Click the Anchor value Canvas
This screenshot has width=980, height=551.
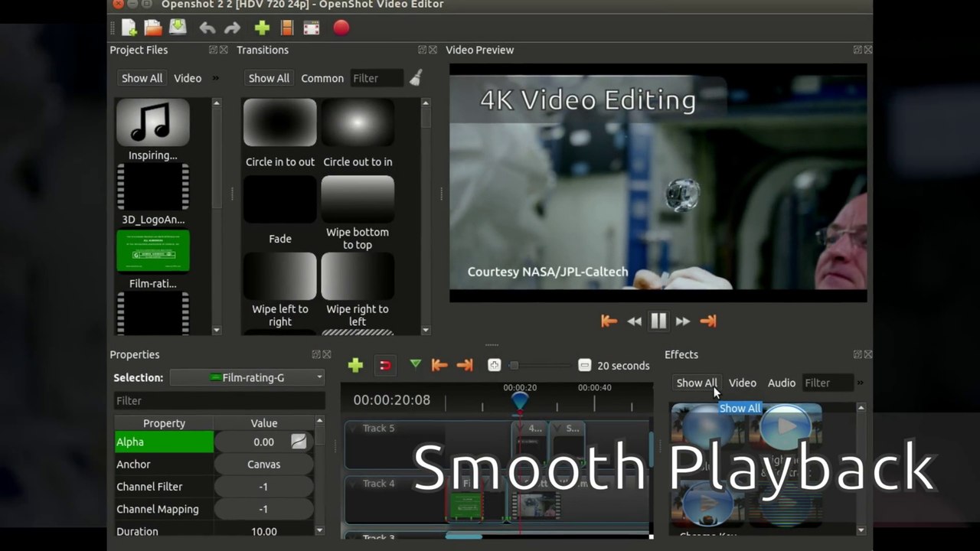[x=263, y=465]
